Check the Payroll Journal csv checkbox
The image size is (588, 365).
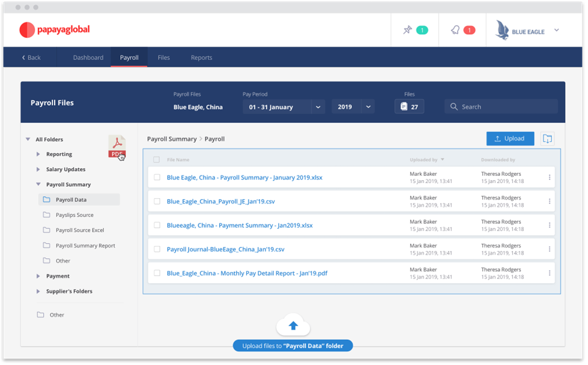coord(157,249)
